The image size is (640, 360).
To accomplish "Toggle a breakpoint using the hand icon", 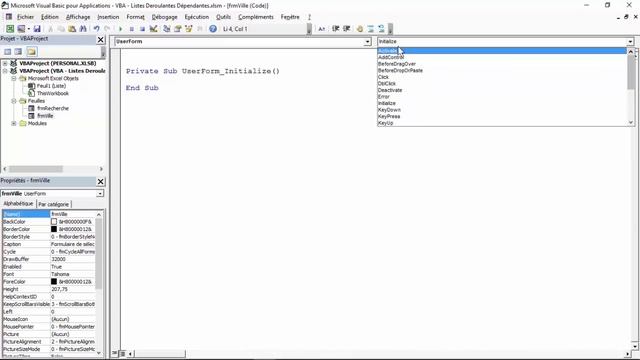I will [360, 29].
